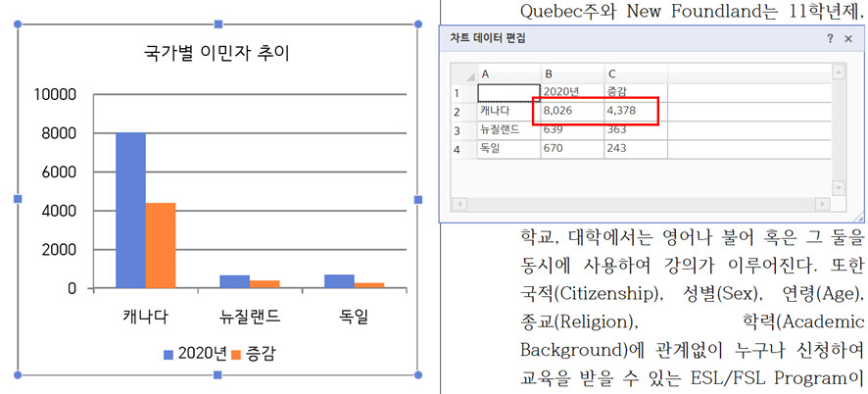Click the select-all corner of data table
The height and width of the screenshot is (394, 868).
(464, 74)
